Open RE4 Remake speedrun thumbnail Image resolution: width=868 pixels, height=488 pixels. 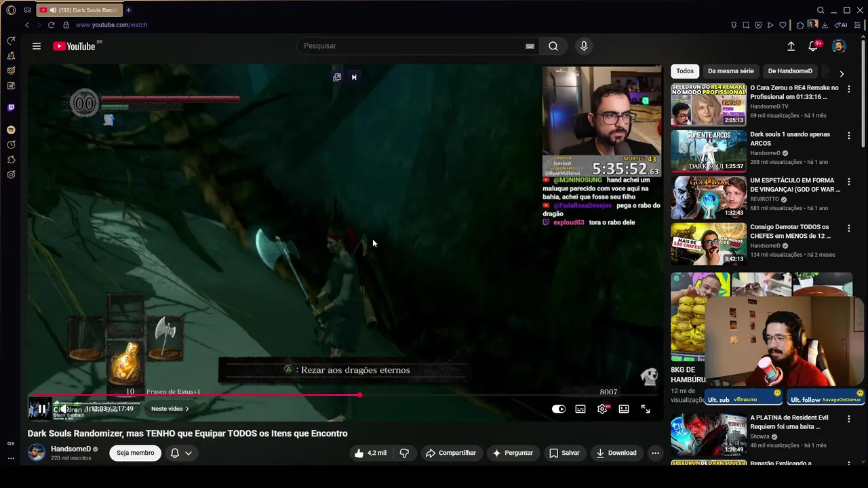coord(709,104)
